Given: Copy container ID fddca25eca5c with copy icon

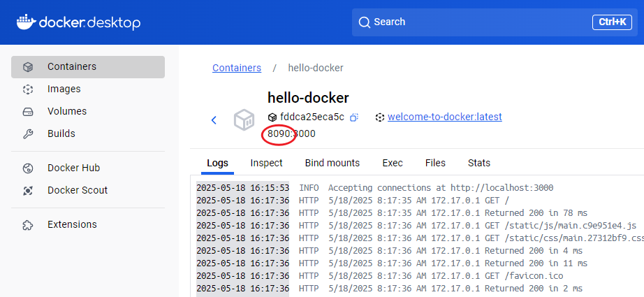Looking at the screenshot, I should pyautogui.click(x=354, y=117).
